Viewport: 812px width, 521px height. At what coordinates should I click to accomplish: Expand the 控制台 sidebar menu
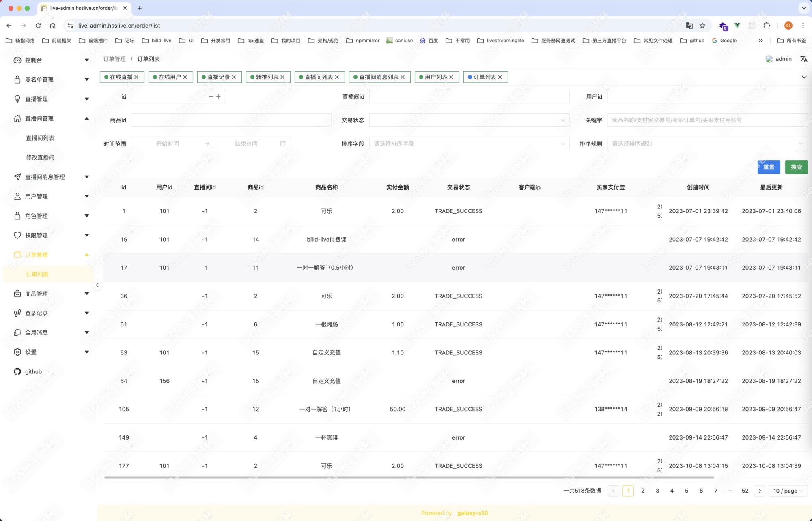point(51,60)
